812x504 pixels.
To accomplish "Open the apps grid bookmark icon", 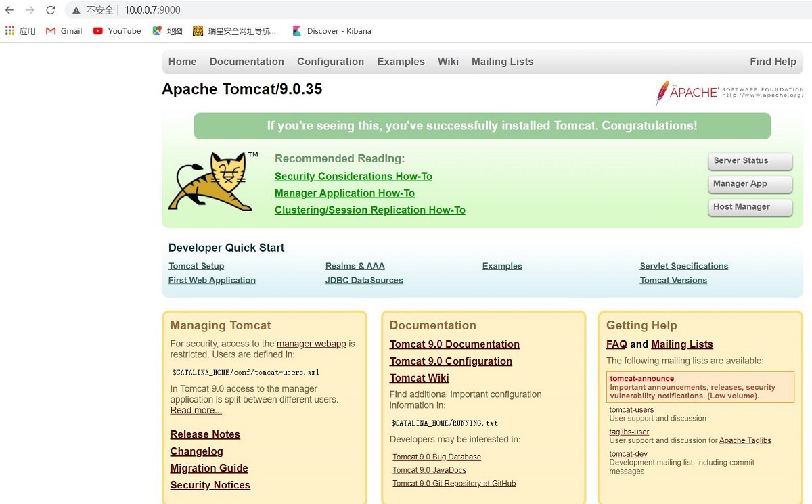I will coord(9,30).
